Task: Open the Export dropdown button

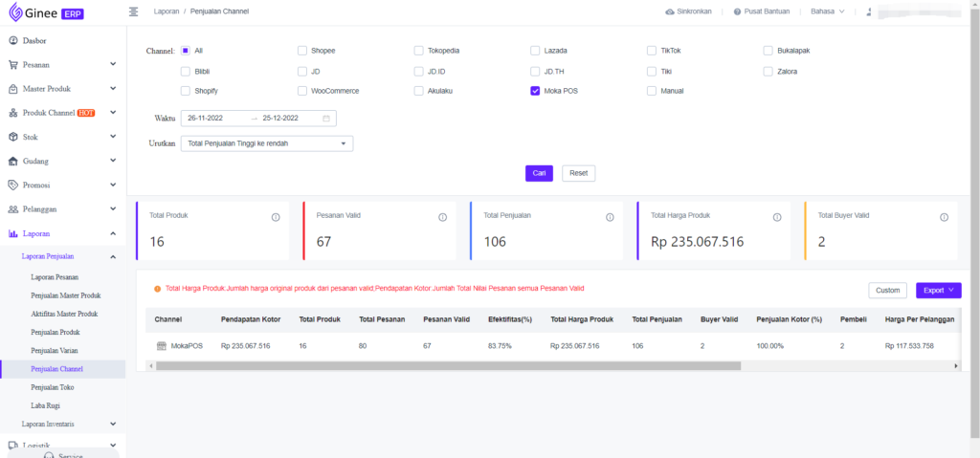Action: (x=939, y=290)
